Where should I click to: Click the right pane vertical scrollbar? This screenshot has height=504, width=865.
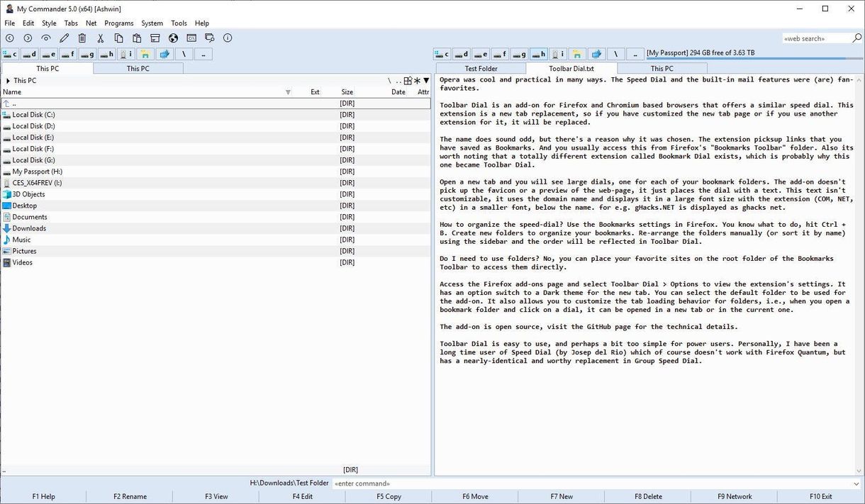click(x=860, y=274)
